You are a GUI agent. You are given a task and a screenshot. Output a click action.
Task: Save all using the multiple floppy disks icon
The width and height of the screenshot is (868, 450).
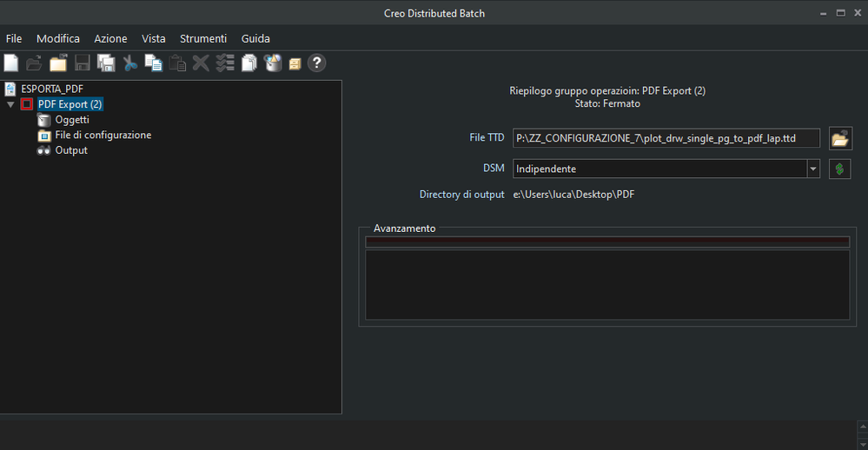(106, 63)
